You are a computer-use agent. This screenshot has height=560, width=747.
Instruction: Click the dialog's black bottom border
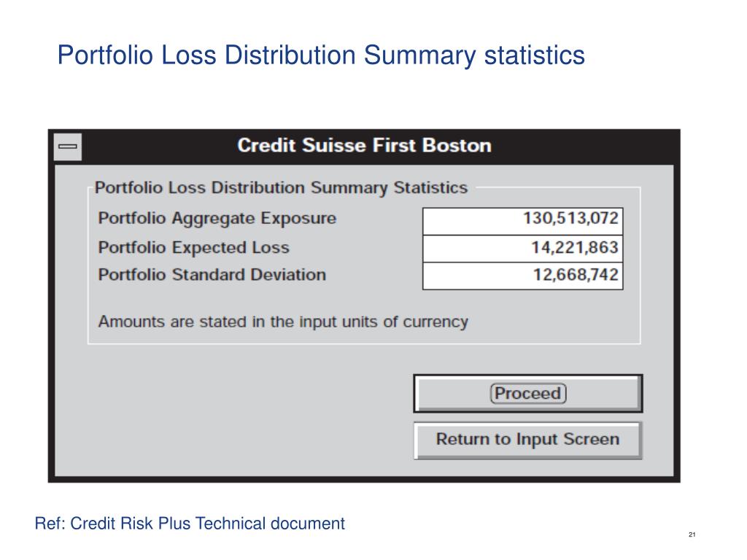365,479
